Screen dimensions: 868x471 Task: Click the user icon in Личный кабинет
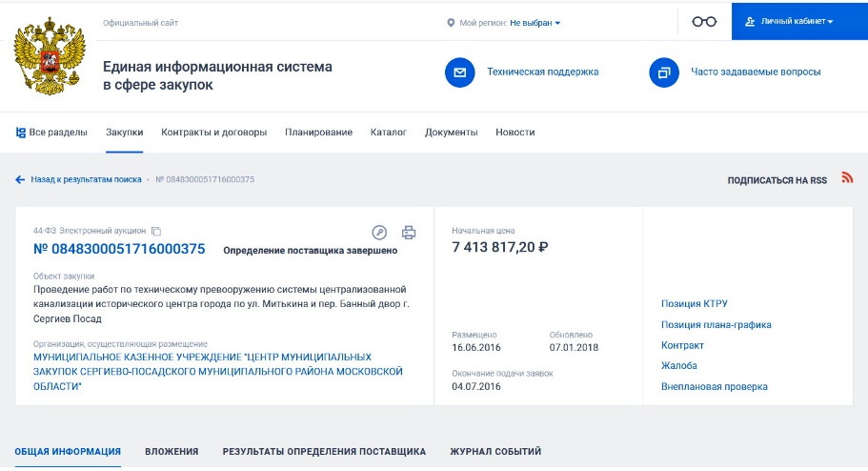(x=750, y=22)
